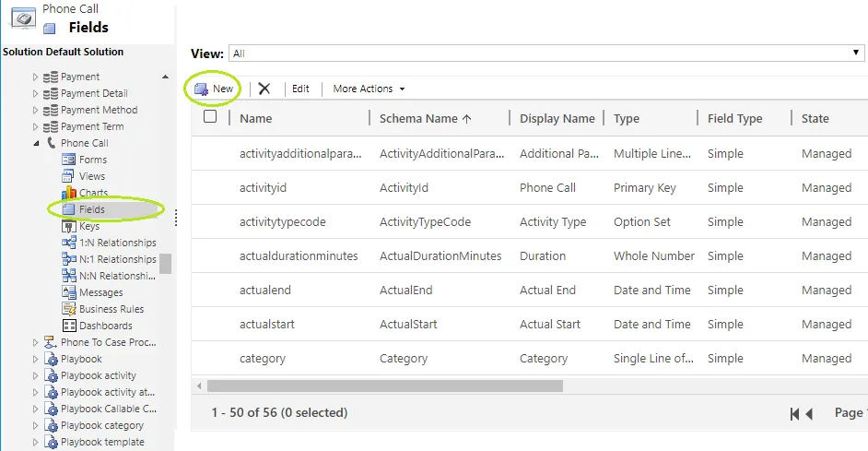
Task: Sort by Display Name column header
Action: (557, 118)
